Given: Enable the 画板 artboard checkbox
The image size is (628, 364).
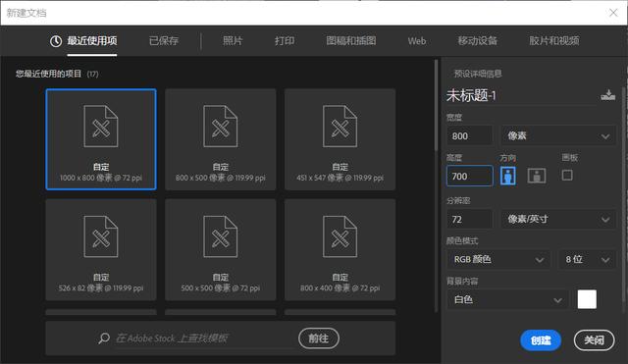Looking at the screenshot, I should click(x=567, y=175).
